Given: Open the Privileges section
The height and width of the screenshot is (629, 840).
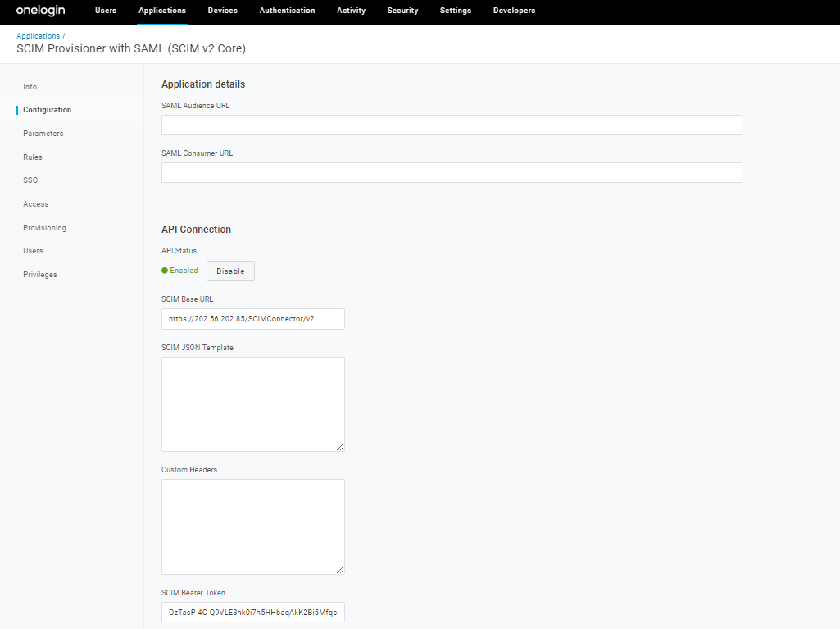Looking at the screenshot, I should 39,274.
